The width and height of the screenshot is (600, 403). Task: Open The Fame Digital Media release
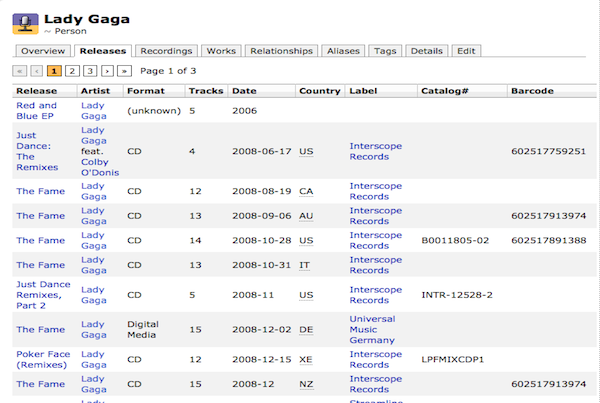(41, 330)
